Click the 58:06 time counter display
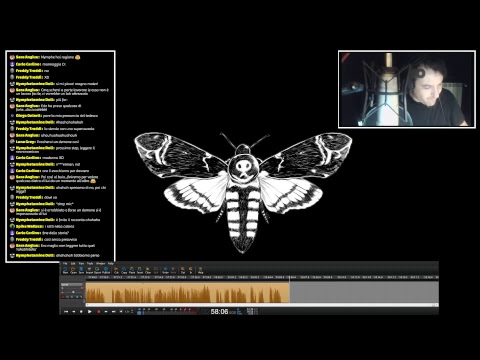The width and height of the screenshot is (480, 360). click(219, 312)
